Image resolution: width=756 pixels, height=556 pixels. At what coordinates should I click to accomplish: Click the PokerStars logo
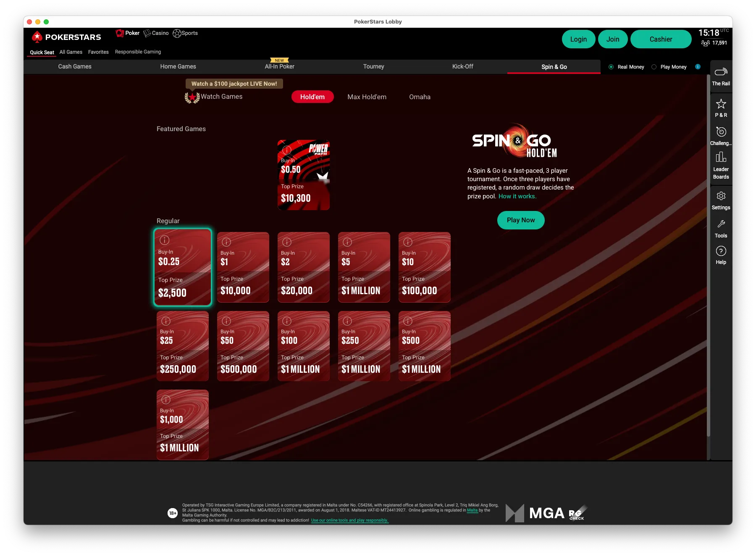pos(66,37)
